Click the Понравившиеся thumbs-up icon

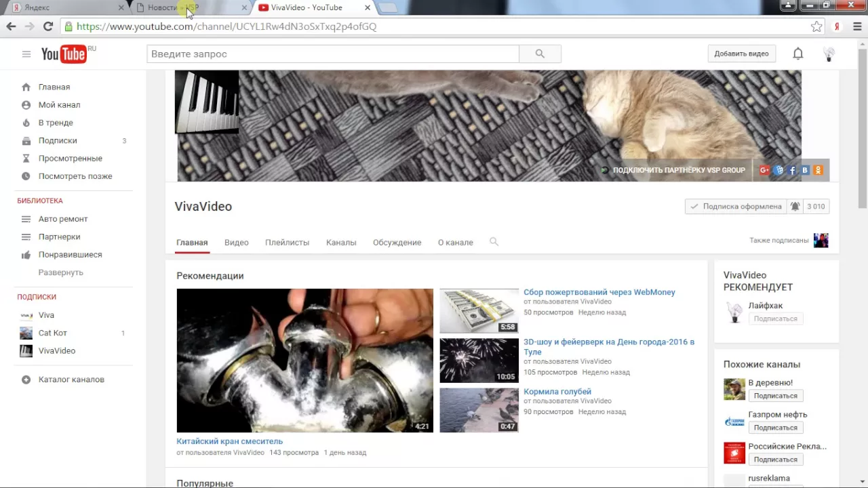tap(26, 255)
